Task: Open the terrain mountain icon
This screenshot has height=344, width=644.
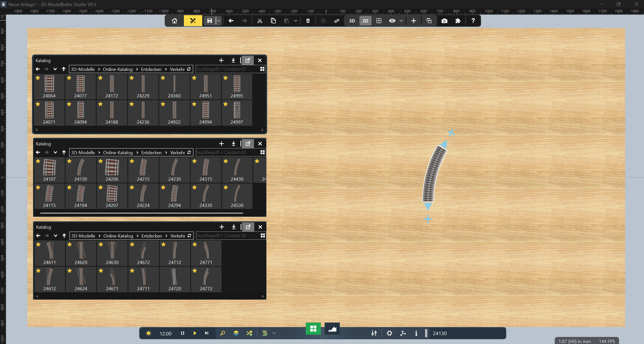Action: click(x=332, y=329)
